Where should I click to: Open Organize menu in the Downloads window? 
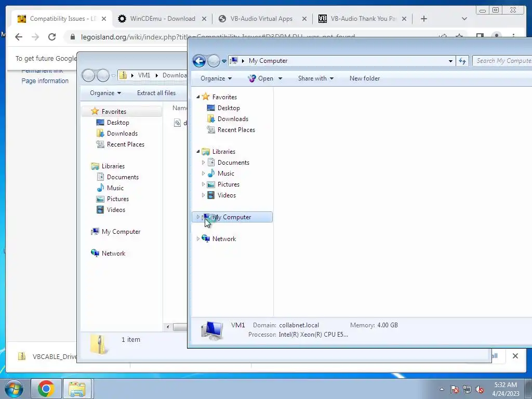coord(105,93)
